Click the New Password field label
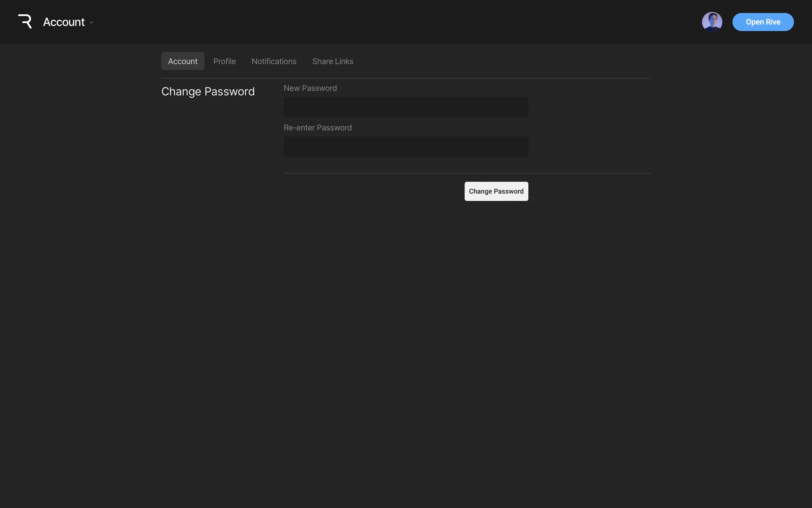 pyautogui.click(x=310, y=88)
